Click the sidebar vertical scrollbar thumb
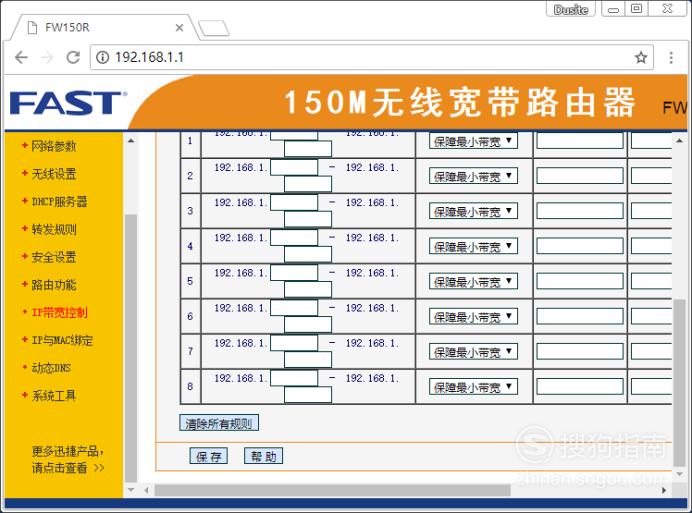Viewport: 692px width, 513px height. click(x=131, y=348)
